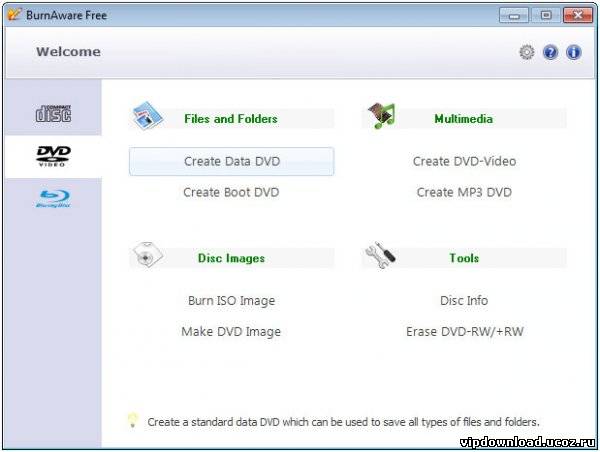Screen dimensions: 600x452
Task: Click the Create Data DVD button
Action: [232, 162]
